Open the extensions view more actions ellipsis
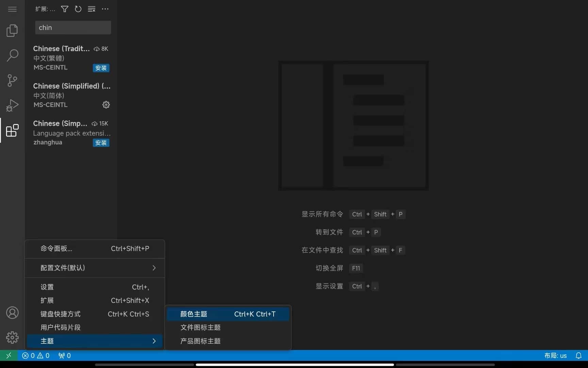588x368 pixels. pyautogui.click(x=105, y=9)
